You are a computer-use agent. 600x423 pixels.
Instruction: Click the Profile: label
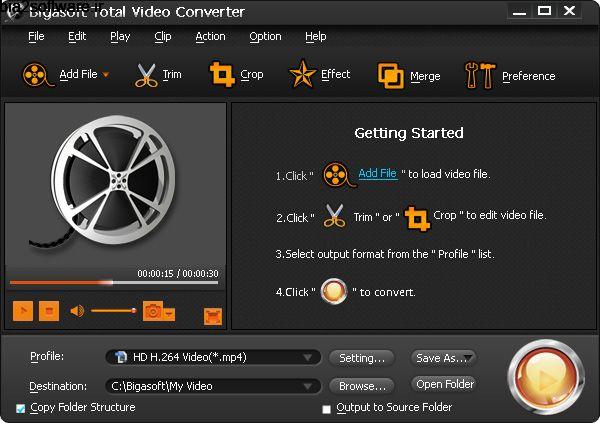[47, 356]
